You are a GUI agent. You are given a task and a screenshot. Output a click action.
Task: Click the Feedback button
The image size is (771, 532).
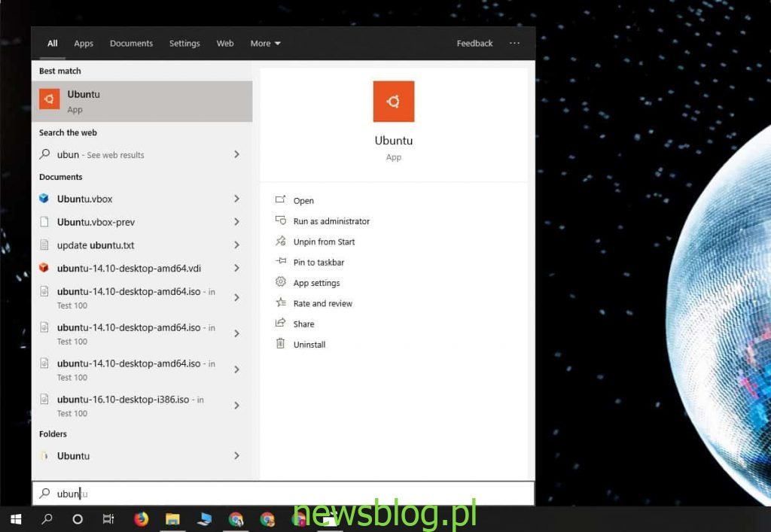click(x=474, y=43)
